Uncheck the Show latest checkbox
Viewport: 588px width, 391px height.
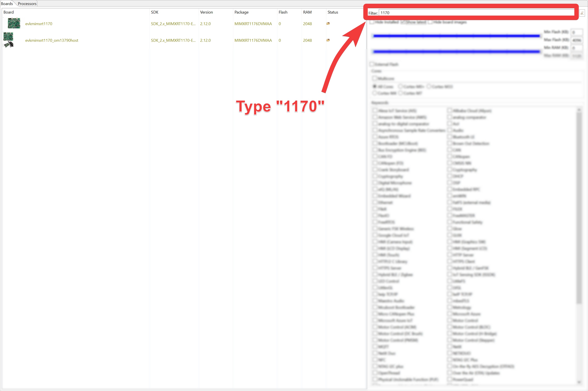coord(403,22)
